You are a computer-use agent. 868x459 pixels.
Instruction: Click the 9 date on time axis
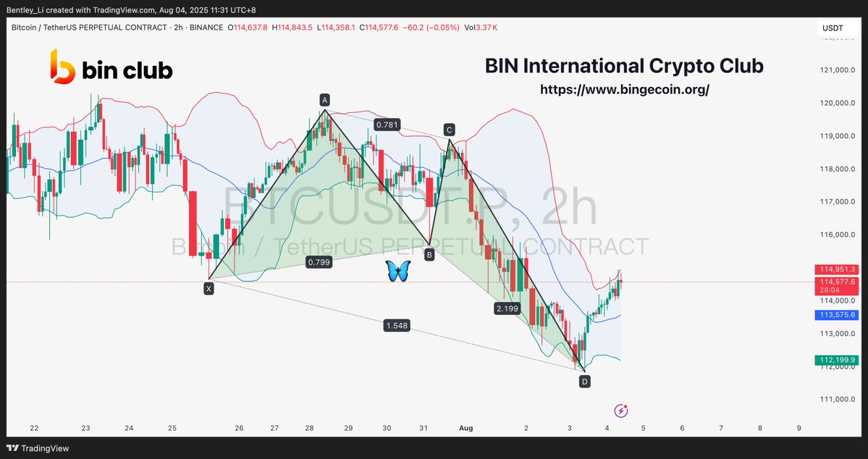(799, 428)
